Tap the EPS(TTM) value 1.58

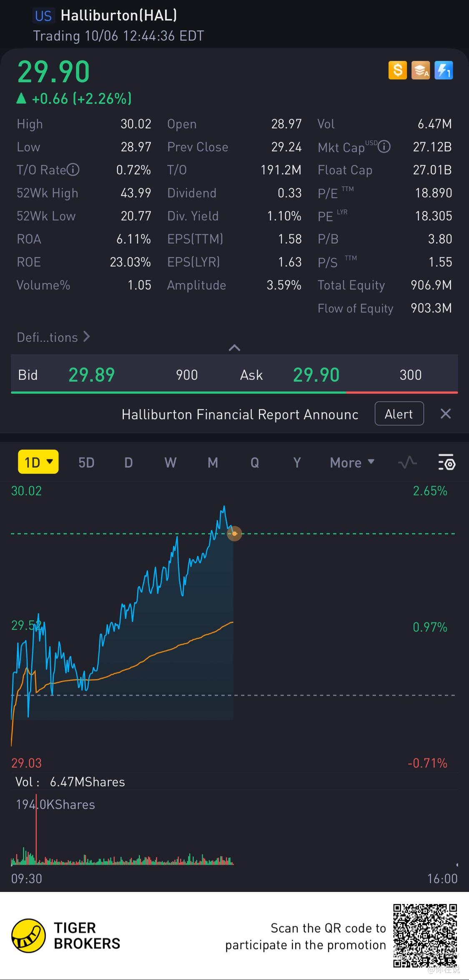point(290,239)
